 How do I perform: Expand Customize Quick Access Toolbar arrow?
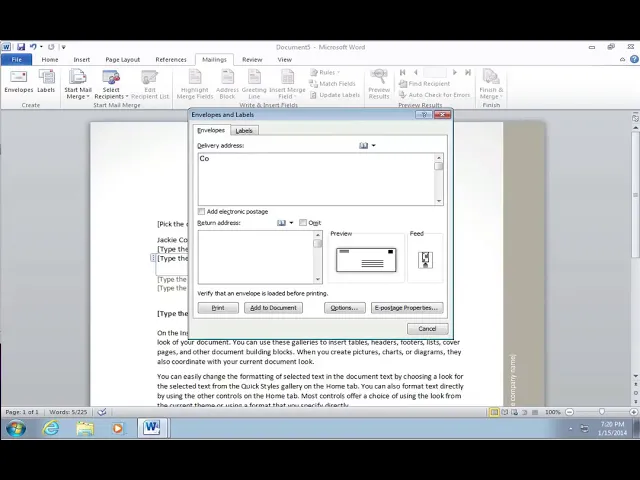point(64,47)
